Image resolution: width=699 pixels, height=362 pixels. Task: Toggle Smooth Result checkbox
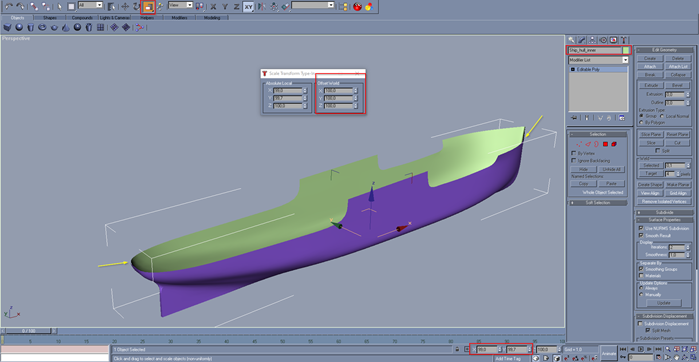point(641,235)
